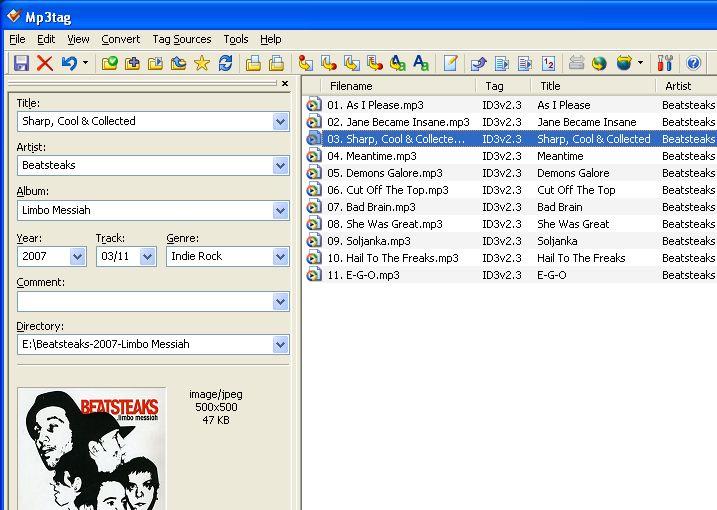Viewport: 717px width, 510px height.
Task: Expand the Artist field dropdown
Action: tap(281, 166)
